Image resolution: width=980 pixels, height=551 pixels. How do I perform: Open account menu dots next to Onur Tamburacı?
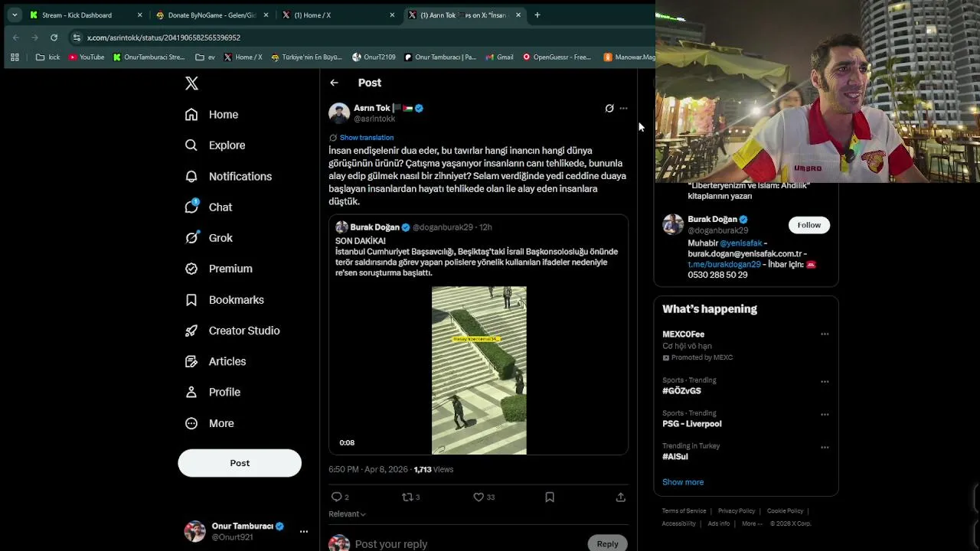304,531
